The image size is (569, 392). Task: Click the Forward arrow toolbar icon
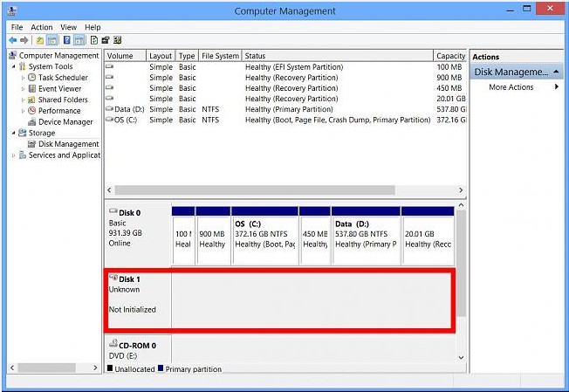point(24,40)
